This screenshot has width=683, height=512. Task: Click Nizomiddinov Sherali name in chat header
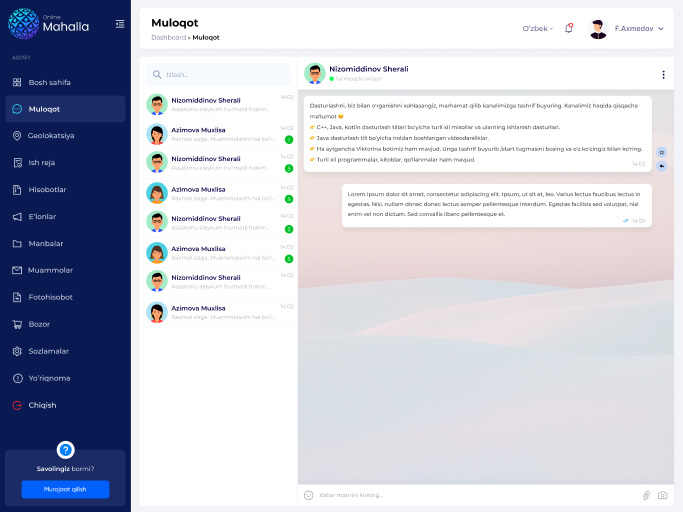coord(369,69)
